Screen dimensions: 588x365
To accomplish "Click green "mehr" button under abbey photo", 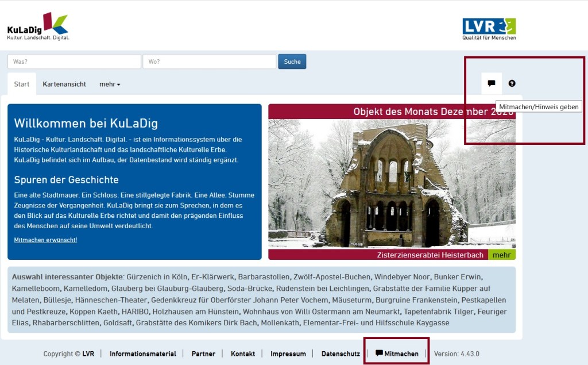I will (501, 255).
